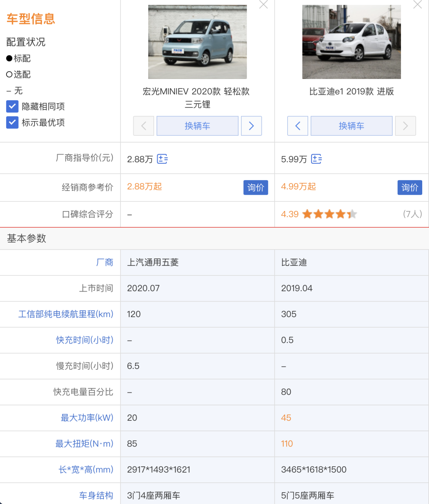The height and width of the screenshot is (504, 429).
Task: Click the 2.88万 manufacturer guide price
Action: 140,159
